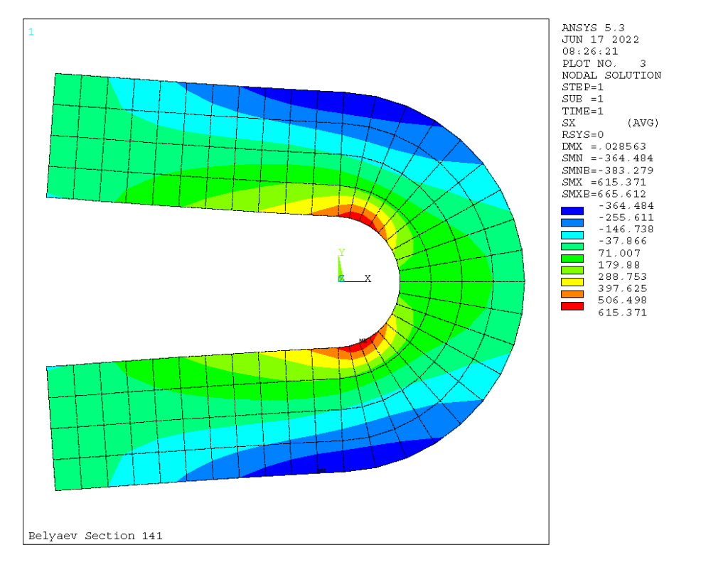This screenshot has width=728, height=562.
Task: Click the PLOT NO. 3 text
Action: [604, 63]
